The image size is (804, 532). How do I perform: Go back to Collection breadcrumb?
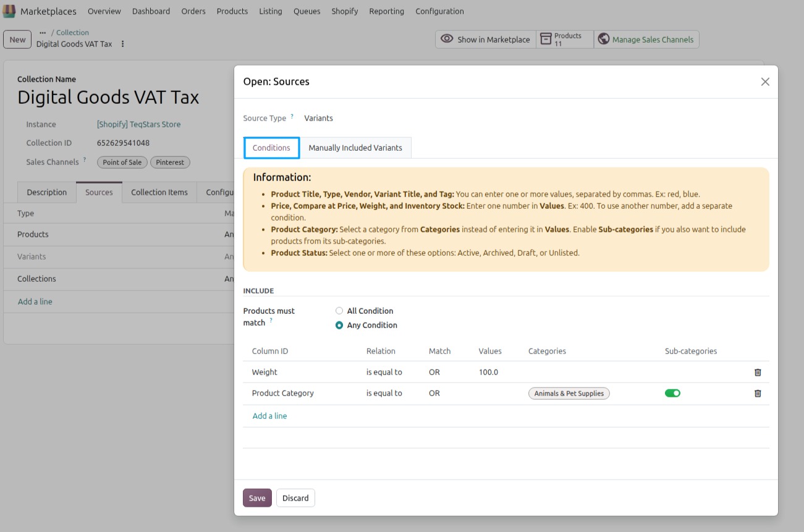[x=72, y=32]
